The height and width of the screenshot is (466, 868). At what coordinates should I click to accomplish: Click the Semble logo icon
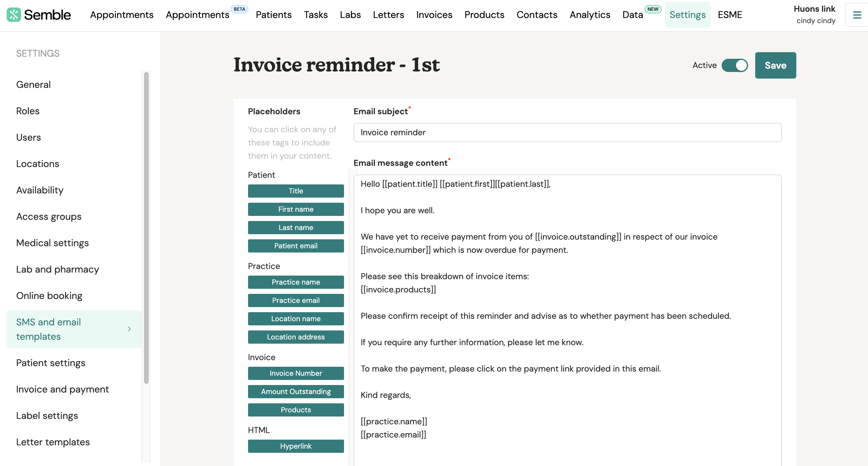pyautogui.click(x=14, y=15)
